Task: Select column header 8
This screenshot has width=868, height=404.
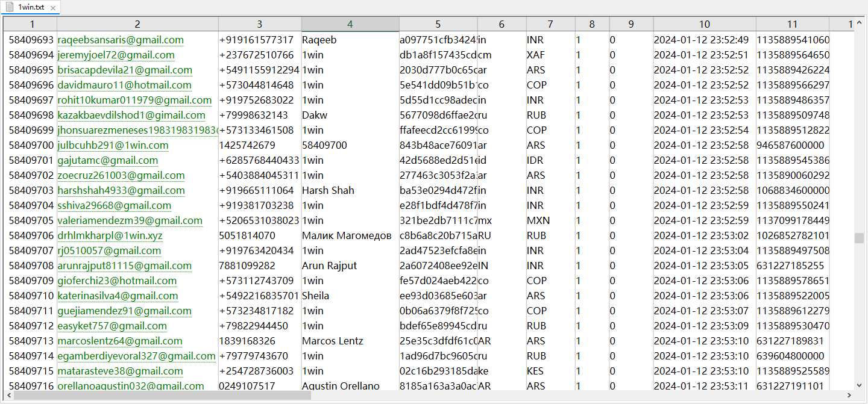Action: (592, 24)
